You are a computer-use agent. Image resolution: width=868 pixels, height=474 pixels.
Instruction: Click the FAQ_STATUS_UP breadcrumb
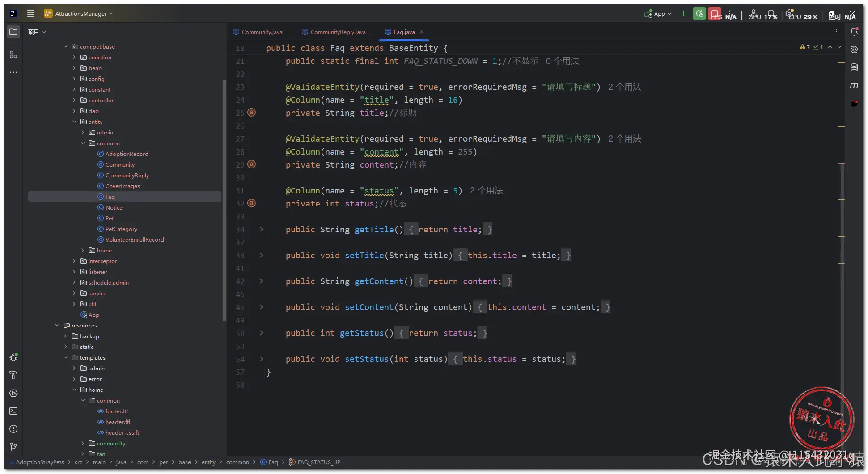pyautogui.click(x=315, y=462)
